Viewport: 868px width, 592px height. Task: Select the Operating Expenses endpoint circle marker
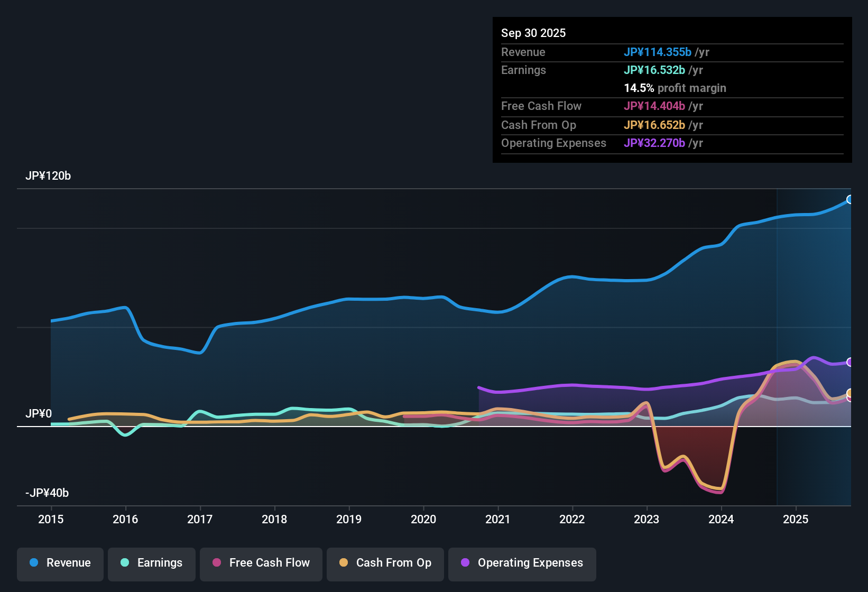tap(850, 362)
